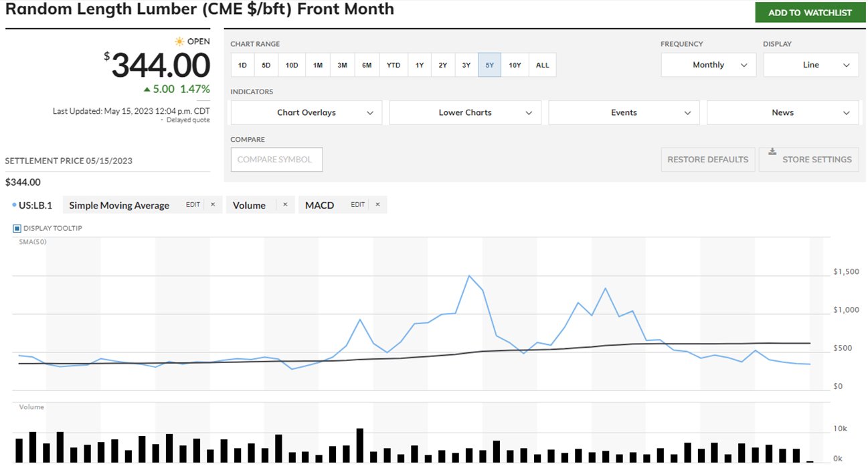Viewport: 868px width, 468px height.
Task: Click the MACD indicator label
Action: click(319, 205)
